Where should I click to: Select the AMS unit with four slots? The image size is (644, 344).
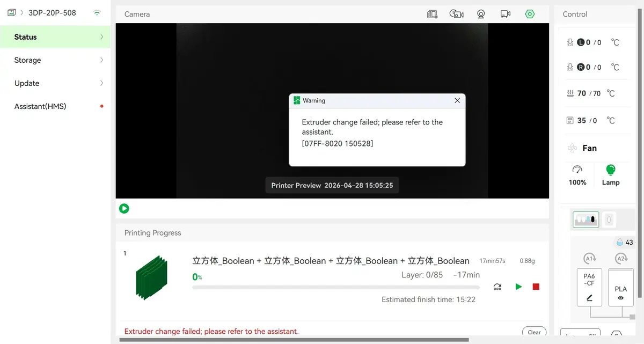click(x=586, y=219)
